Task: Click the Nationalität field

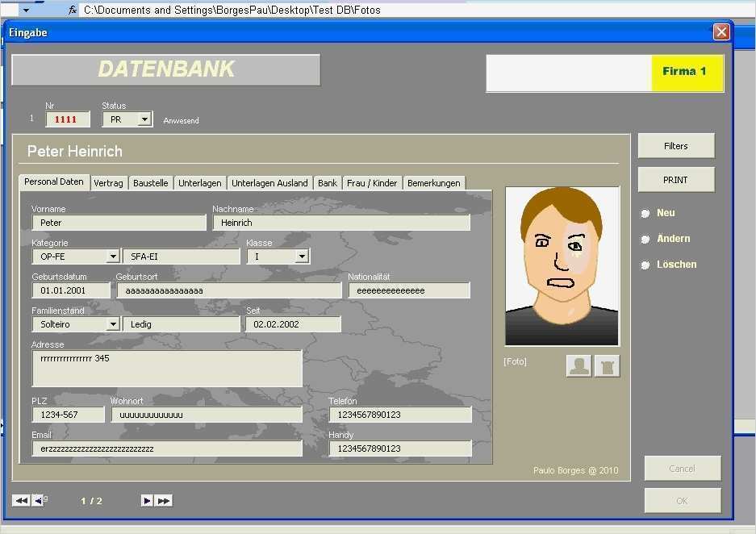Action: tap(409, 290)
